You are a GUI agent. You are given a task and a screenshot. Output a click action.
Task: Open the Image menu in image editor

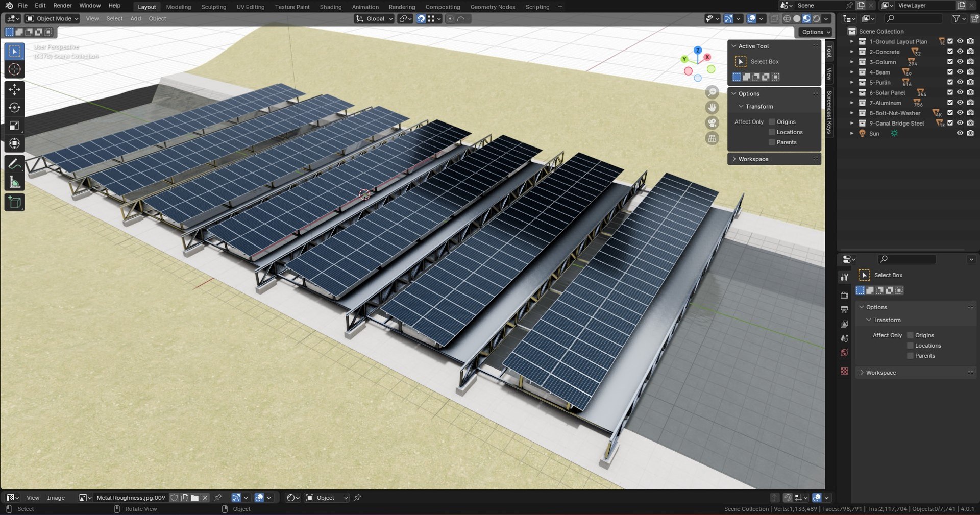click(x=56, y=498)
